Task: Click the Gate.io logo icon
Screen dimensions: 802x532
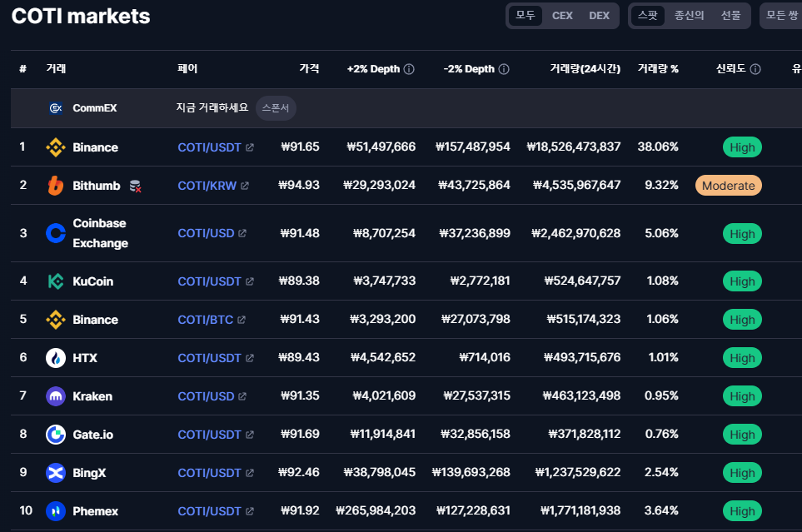Action: coord(56,435)
